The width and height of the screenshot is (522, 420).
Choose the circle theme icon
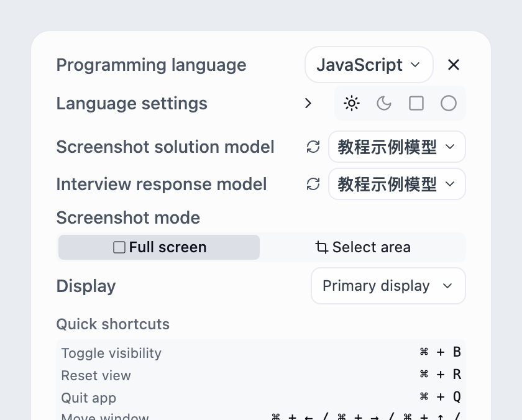449,103
